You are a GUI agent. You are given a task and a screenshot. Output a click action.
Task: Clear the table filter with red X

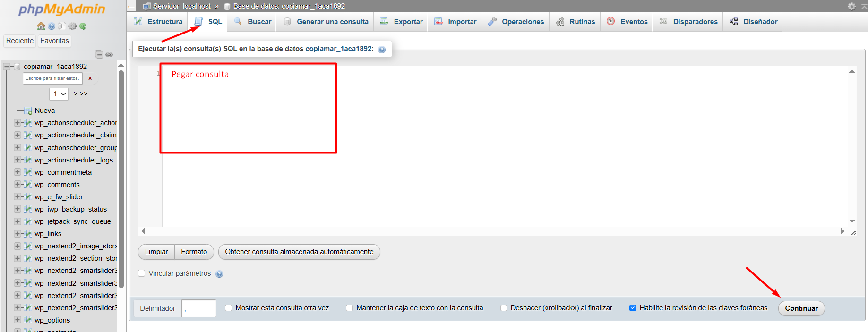pyautogui.click(x=90, y=78)
